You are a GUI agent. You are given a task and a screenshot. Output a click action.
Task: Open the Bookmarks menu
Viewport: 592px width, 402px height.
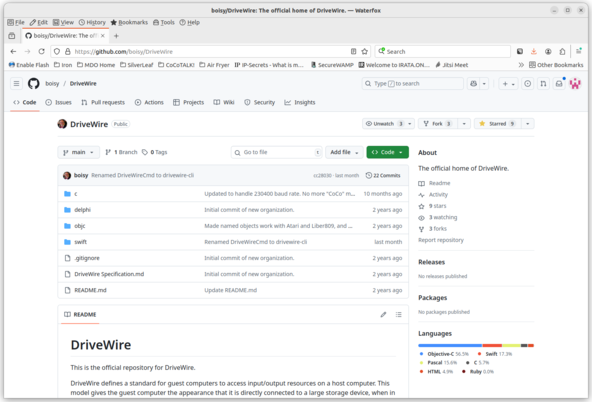point(129,22)
